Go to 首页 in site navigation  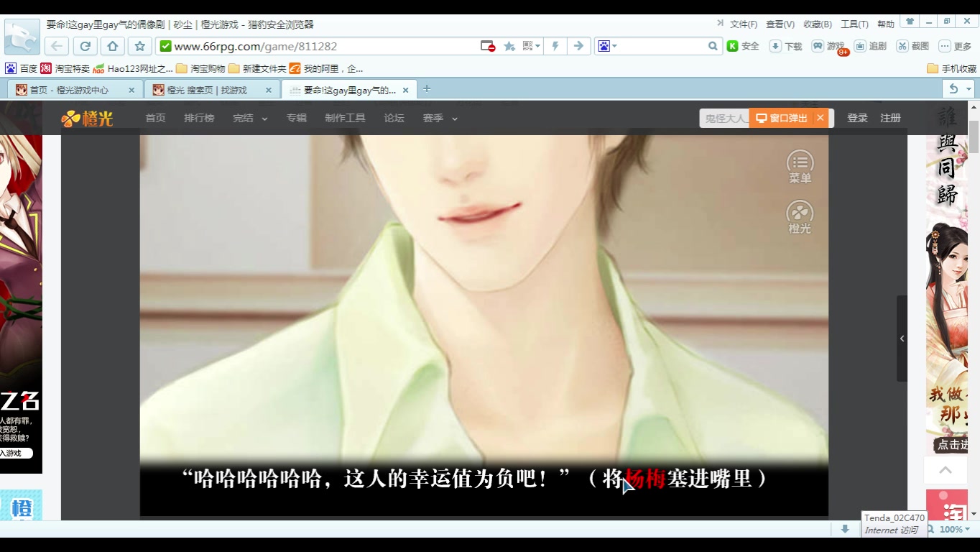(155, 118)
